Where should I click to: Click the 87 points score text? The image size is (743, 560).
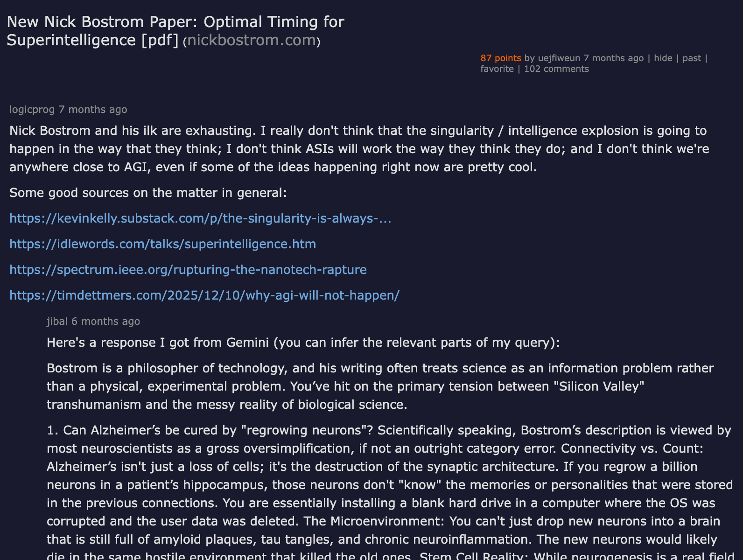tap(501, 58)
